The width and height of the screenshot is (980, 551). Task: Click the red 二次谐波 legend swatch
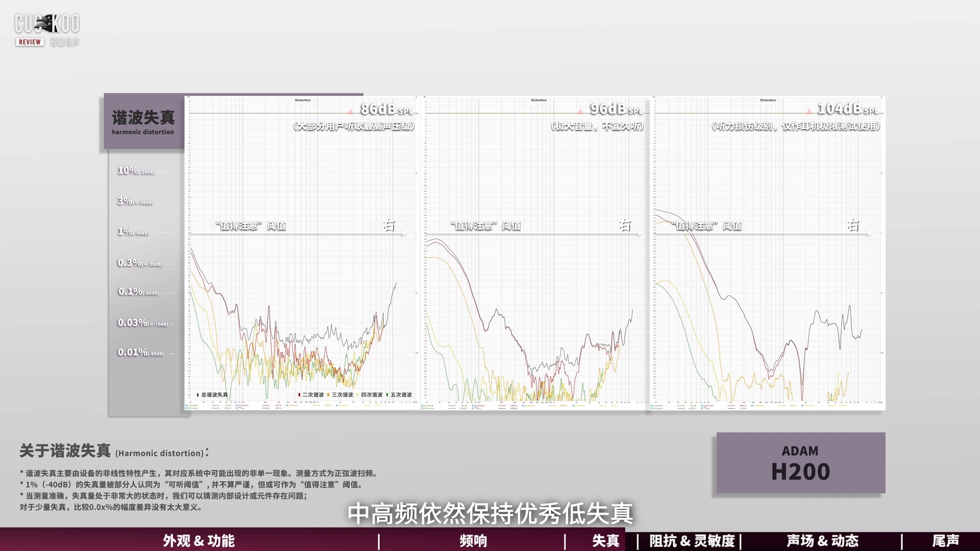click(x=299, y=395)
